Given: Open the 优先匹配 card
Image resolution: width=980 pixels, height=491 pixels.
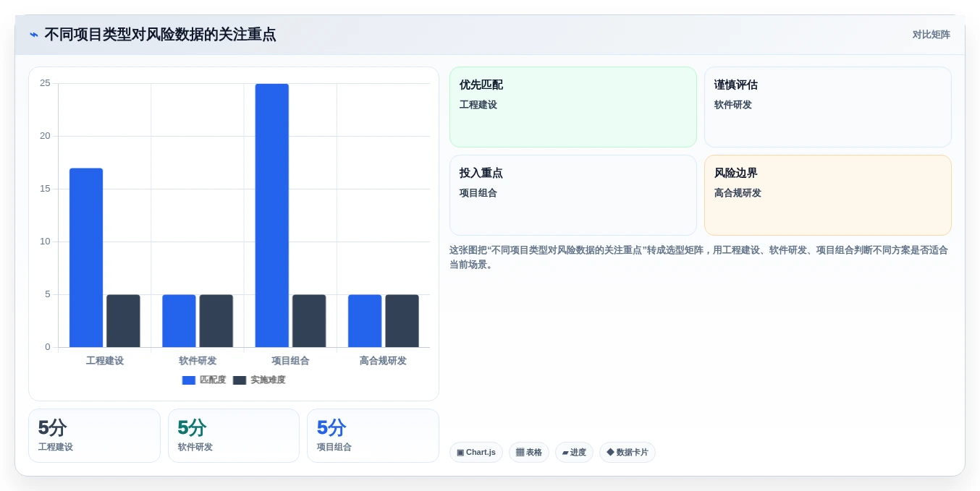Looking at the screenshot, I should tap(573, 107).
